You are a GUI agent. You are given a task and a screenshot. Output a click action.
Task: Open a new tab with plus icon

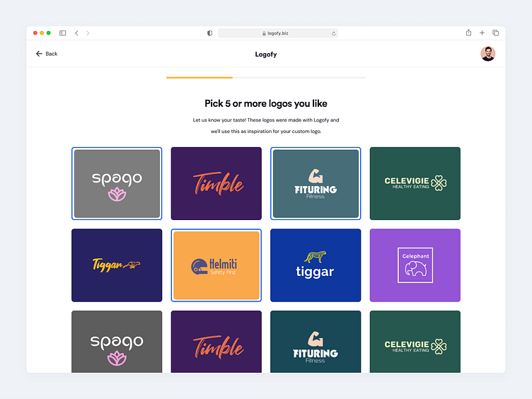pos(482,33)
